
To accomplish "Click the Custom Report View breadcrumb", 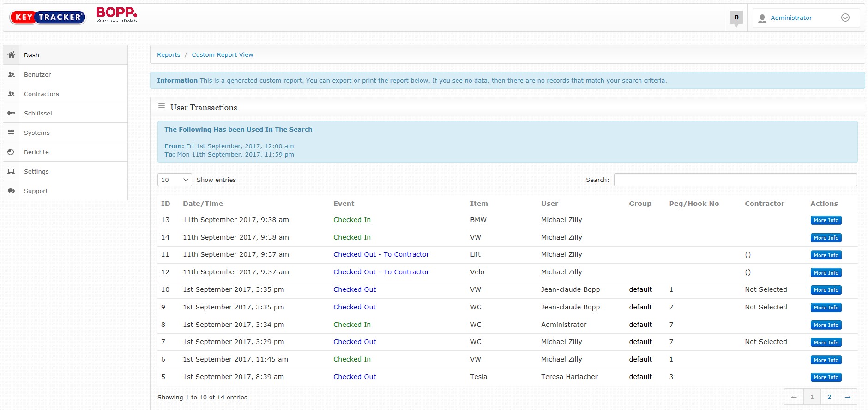I will tap(223, 54).
